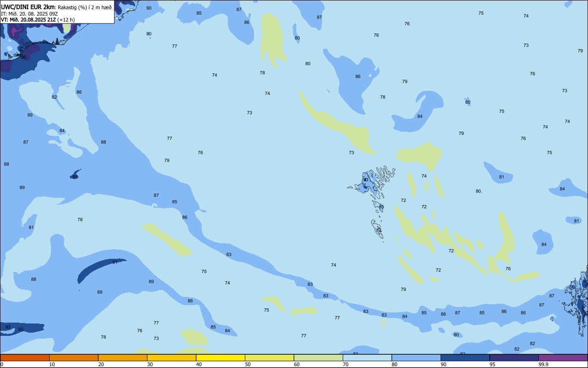Click the 'VT: Mið. 20.08.2025 21Z (+12 h)' line
This screenshot has height=368, width=588.
click(x=38, y=20)
